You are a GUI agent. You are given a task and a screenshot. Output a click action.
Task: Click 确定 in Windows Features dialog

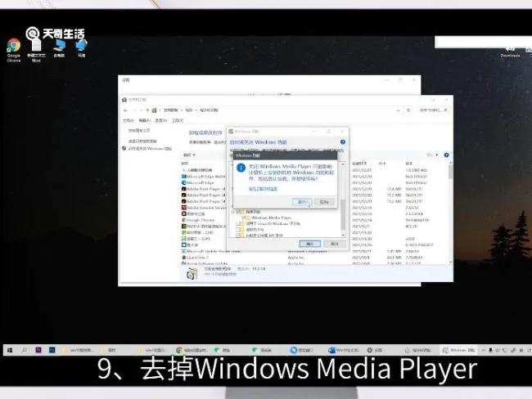[309, 244]
